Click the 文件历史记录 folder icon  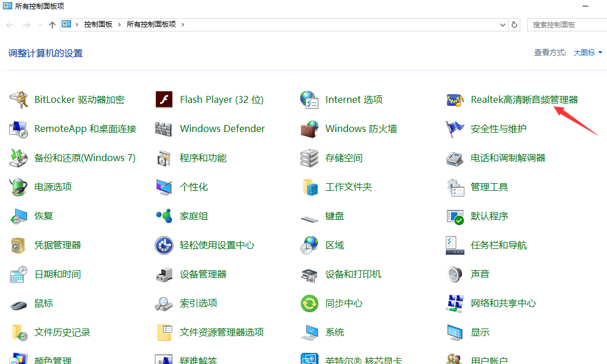19,333
